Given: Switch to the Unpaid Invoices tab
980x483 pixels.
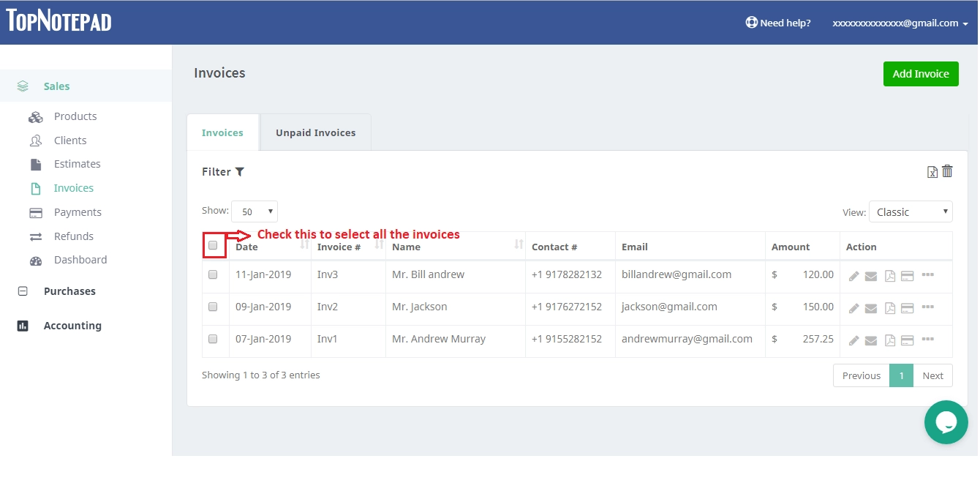Looking at the screenshot, I should (315, 132).
